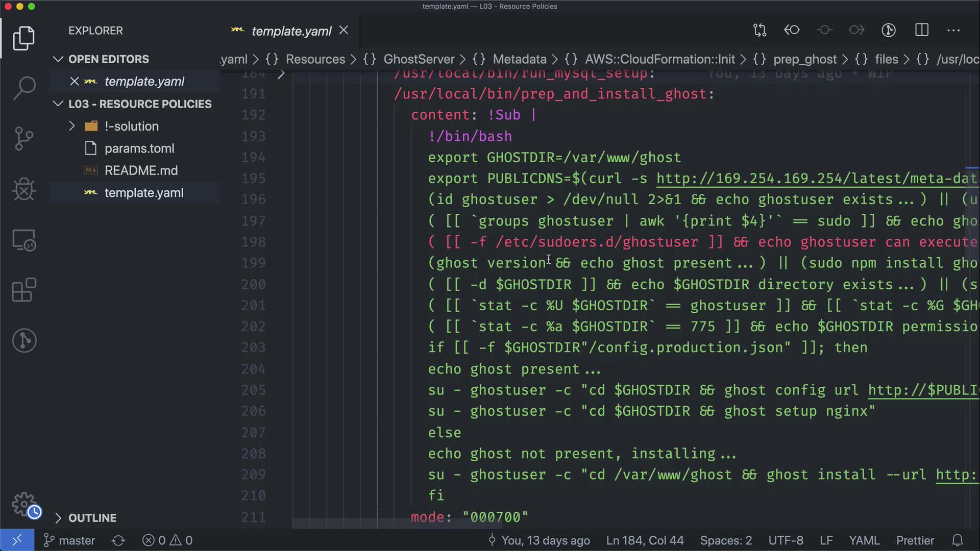Open the Run and Debug view
980x551 pixels.
click(24, 189)
